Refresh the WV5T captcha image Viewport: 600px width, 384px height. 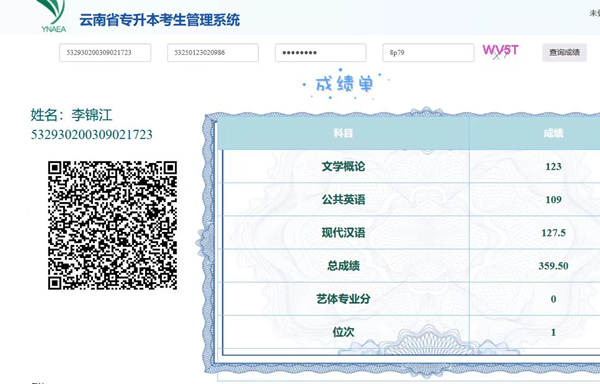pos(501,51)
